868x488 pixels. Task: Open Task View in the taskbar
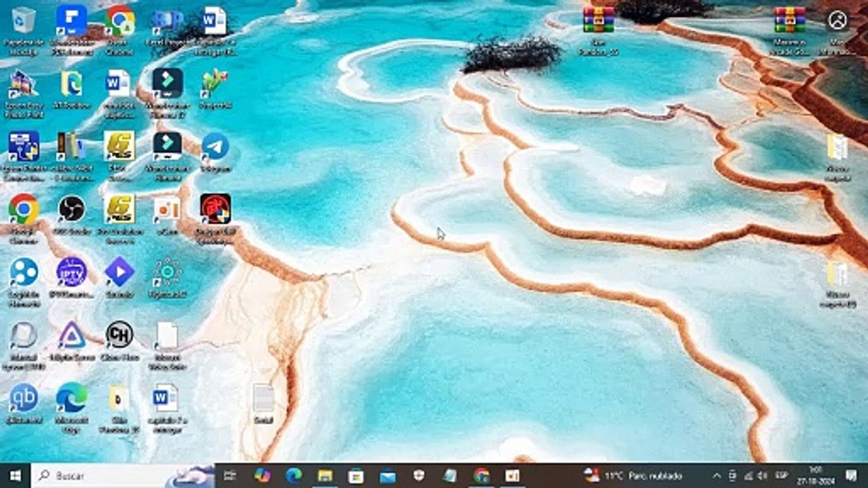tap(230, 475)
